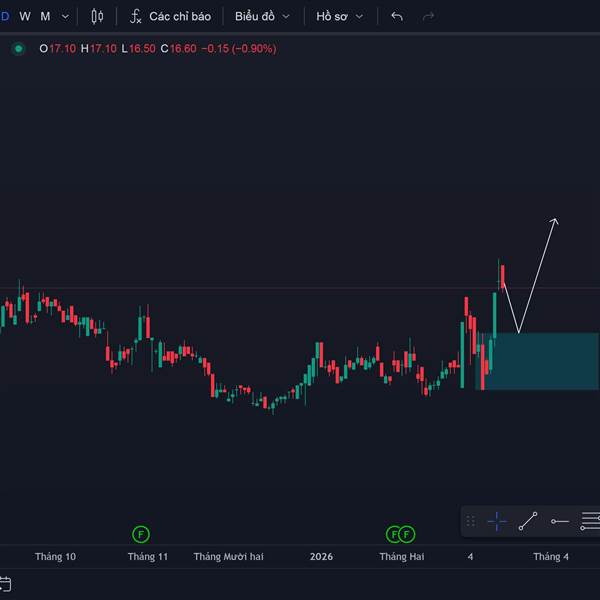This screenshot has width=600, height=600.
Task: Open the Hồ sơ dropdown
Action: pyautogui.click(x=339, y=16)
